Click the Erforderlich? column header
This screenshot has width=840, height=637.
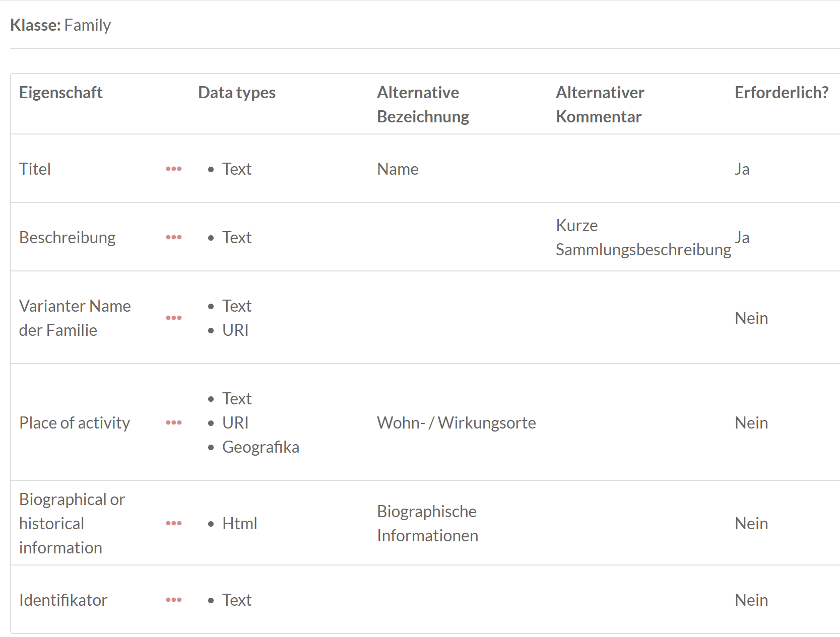[x=781, y=93]
